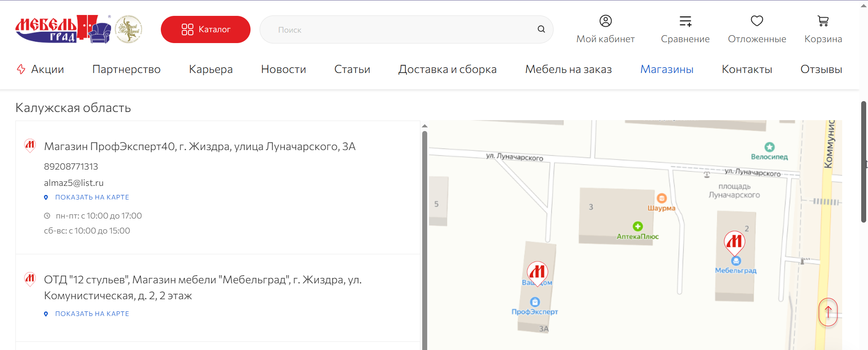
Task: Click the АптекаПлюс pharmacy icon on map
Action: tap(637, 226)
